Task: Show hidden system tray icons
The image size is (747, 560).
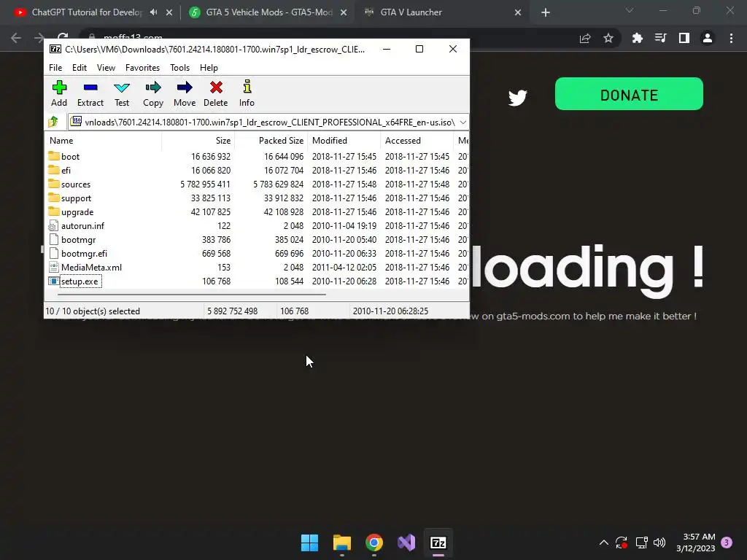Action: click(603, 542)
